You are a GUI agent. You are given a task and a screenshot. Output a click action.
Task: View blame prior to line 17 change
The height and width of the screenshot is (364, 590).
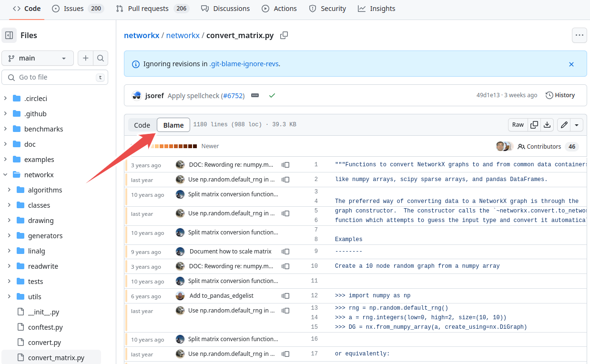pyautogui.click(x=285, y=354)
